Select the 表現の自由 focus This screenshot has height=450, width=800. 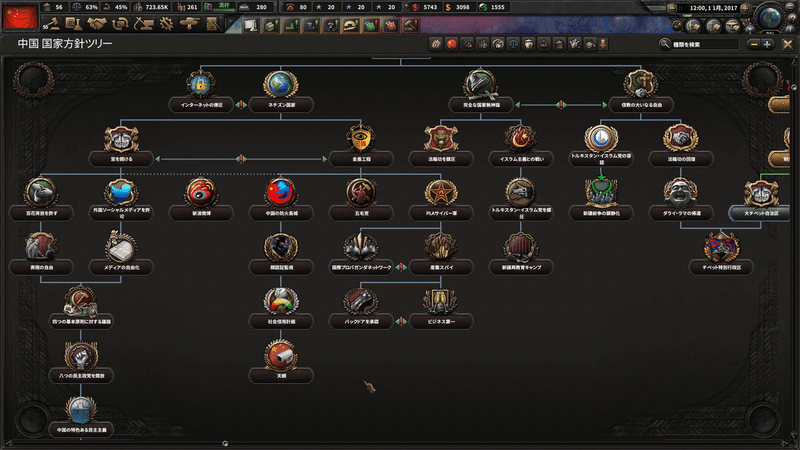click(41, 254)
